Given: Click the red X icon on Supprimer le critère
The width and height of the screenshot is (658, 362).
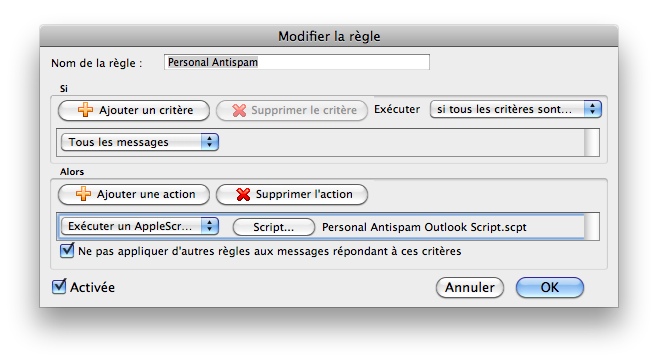Looking at the screenshot, I should pyautogui.click(x=239, y=110).
